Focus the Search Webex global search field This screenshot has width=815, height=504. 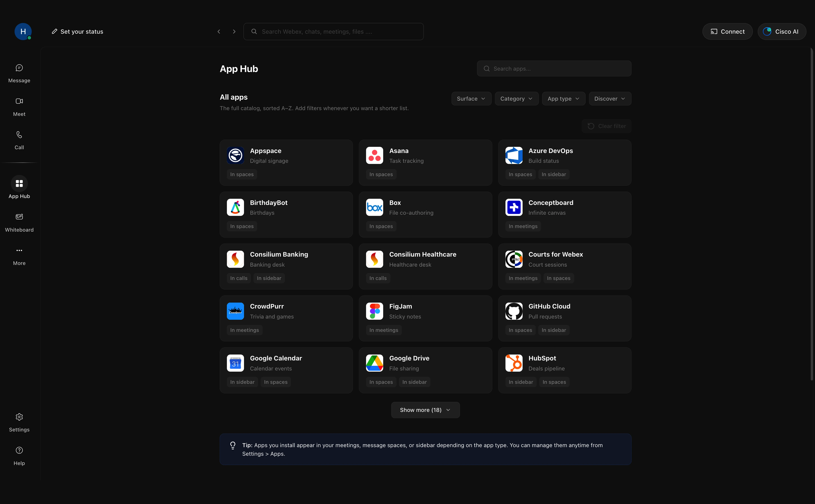click(x=334, y=32)
